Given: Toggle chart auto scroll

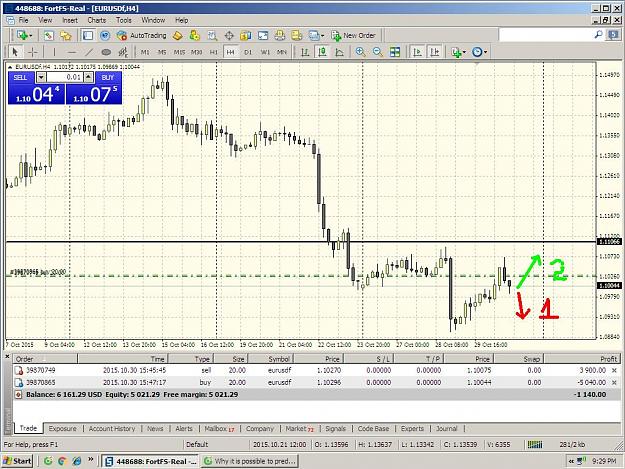Looking at the screenshot, I should tap(417, 52).
